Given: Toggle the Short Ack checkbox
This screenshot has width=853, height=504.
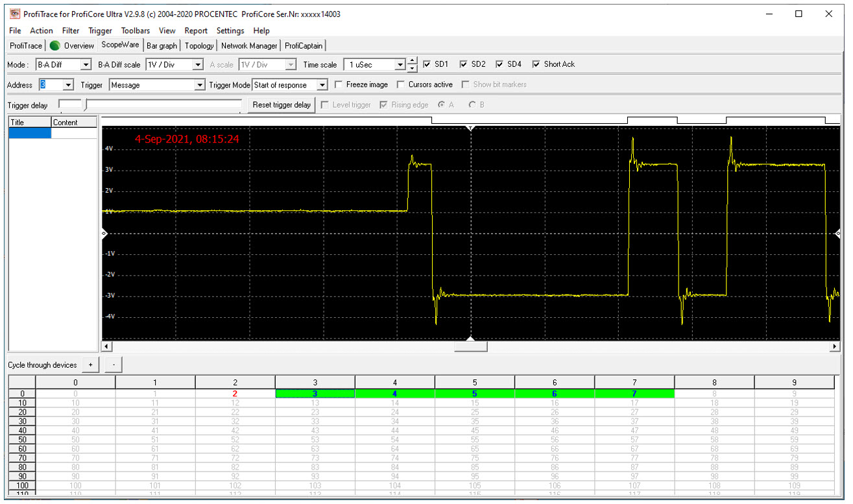Looking at the screenshot, I should pyautogui.click(x=536, y=64).
